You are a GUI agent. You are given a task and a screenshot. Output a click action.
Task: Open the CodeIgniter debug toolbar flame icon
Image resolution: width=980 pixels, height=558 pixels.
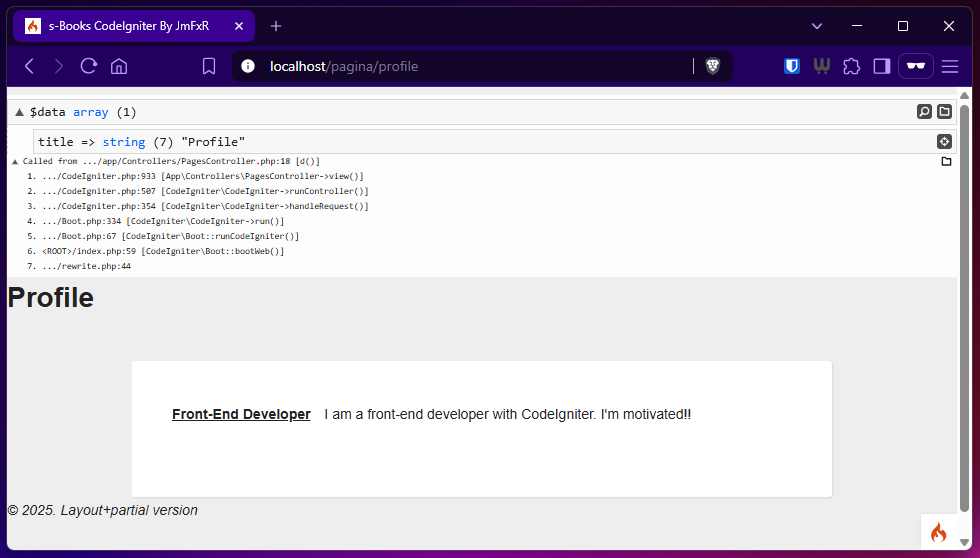tap(938, 532)
